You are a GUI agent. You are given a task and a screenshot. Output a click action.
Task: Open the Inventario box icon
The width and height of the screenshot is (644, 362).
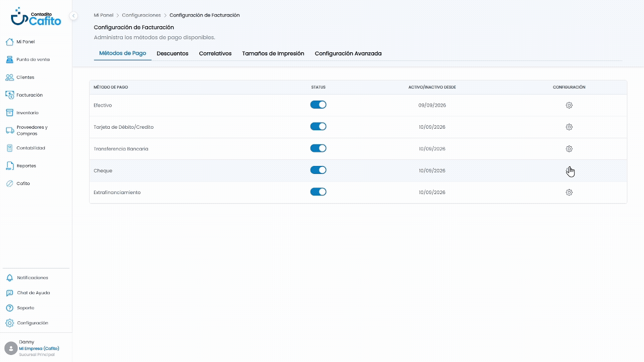[9, 113]
